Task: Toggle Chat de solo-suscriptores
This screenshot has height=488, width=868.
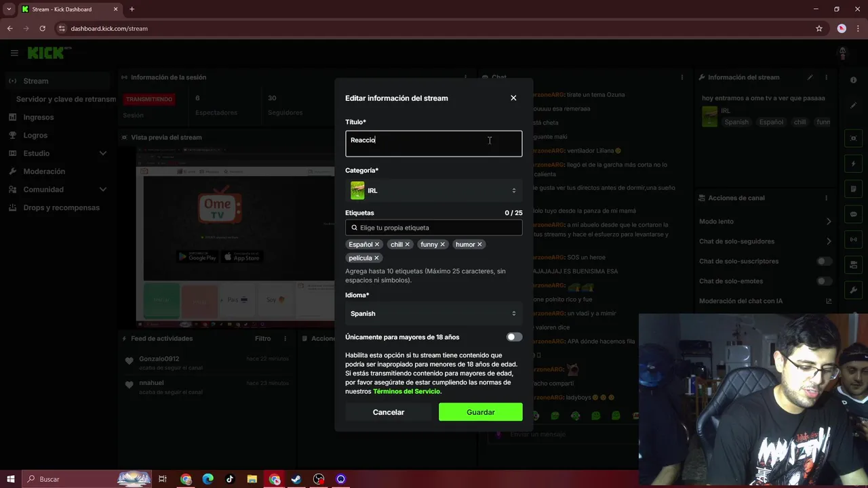Action: click(824, 261)
